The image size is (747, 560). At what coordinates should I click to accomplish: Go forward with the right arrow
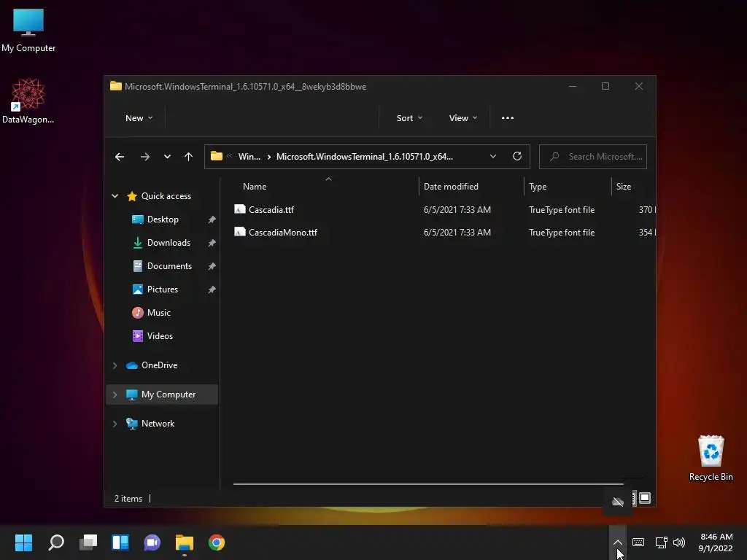click(x=145, y=157)
